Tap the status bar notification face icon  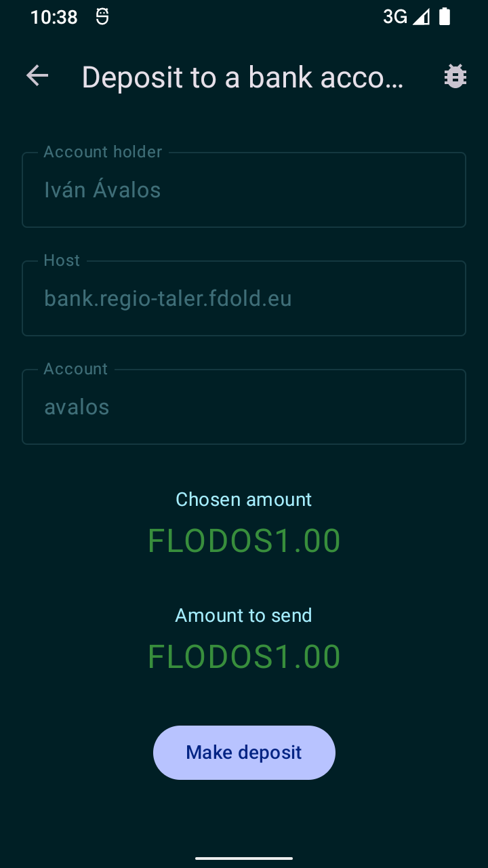(102, 17)
